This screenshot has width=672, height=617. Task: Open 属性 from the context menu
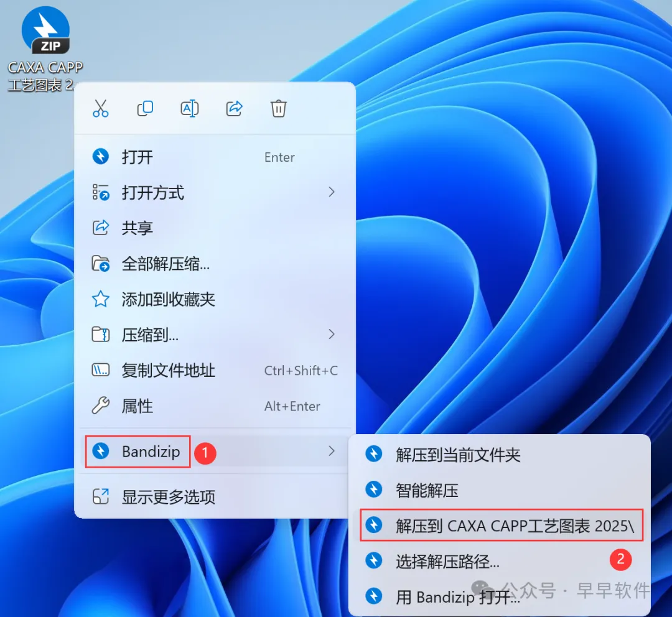pyautogui.click(x=214, y=406)
